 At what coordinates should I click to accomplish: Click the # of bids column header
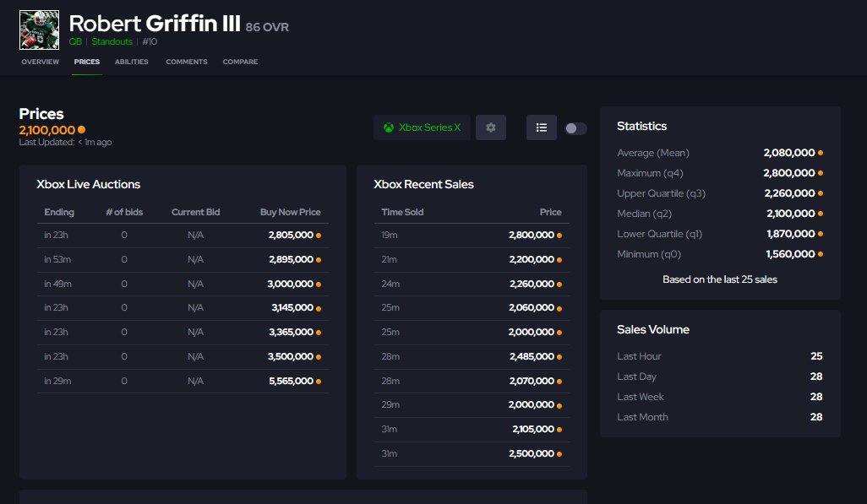click(x=124, y=212)
